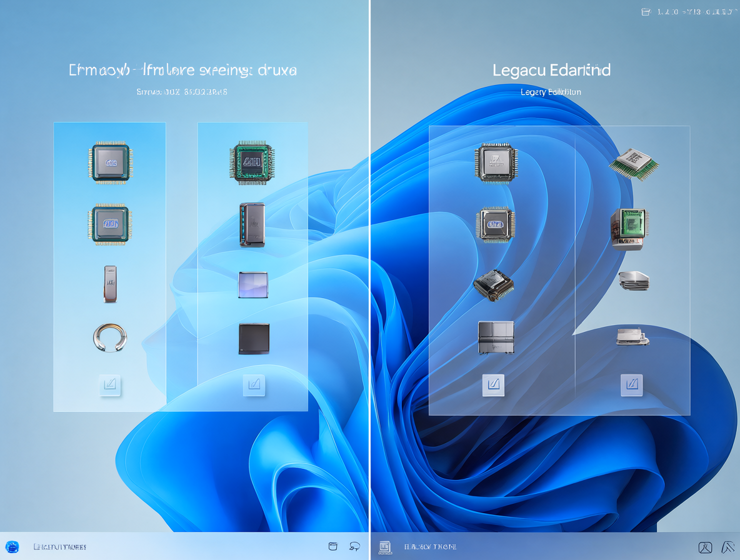Click the window icon in the left taskbar
Viewport: 740px width, 560px height.
click(332, 546)
